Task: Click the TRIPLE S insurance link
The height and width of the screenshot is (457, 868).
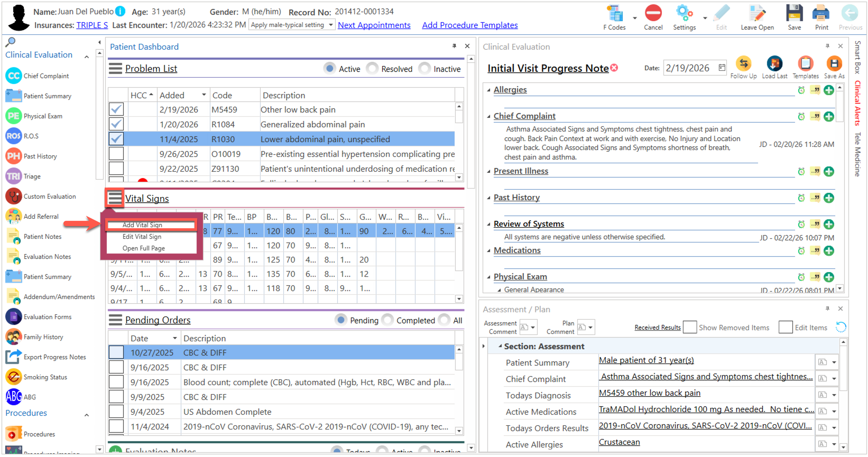Action: 92,25
